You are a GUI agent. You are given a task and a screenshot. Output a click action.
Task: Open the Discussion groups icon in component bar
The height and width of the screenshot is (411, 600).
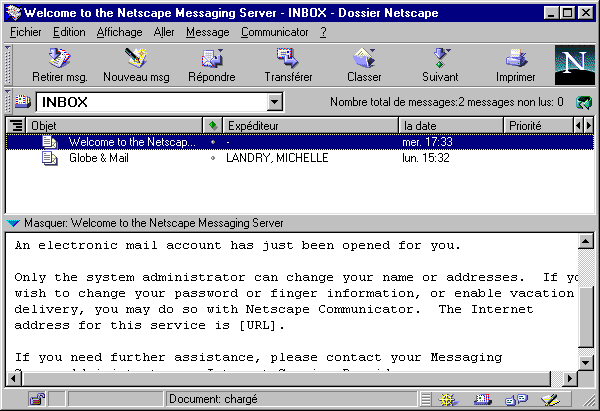(x=517, y=400)
